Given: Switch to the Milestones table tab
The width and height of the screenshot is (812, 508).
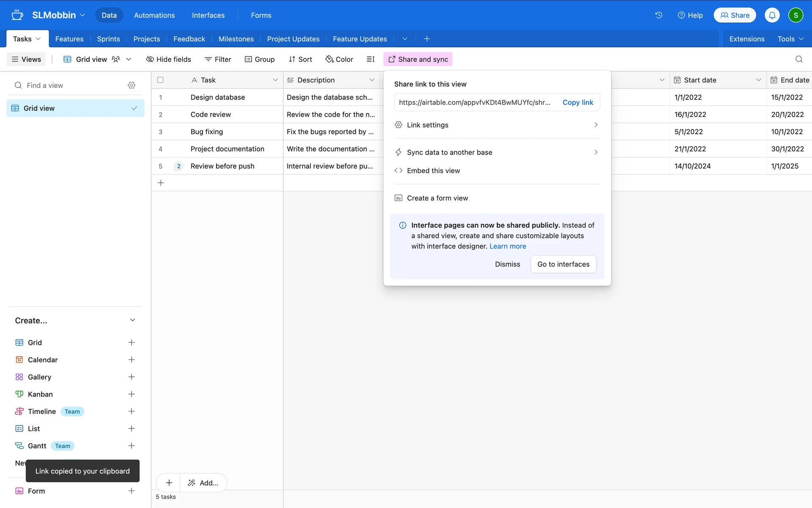Looking at the screenshot, I should tap(236, 39).
